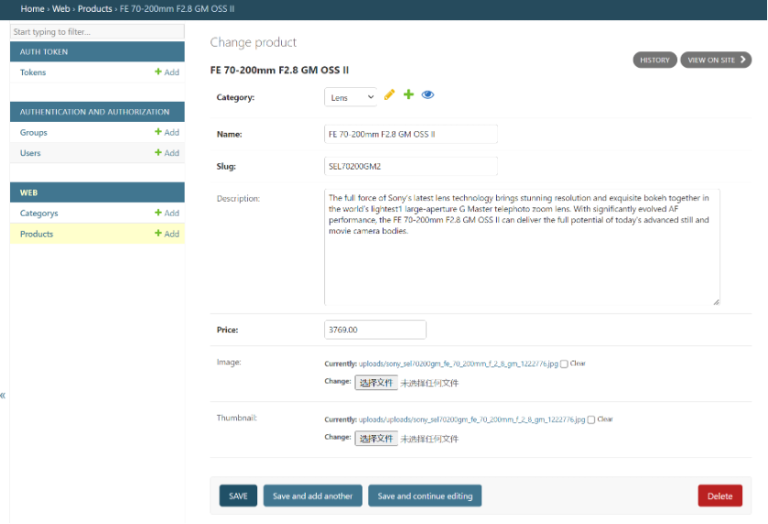The image size is (768, 524).
Task: Collapse the sidebar with double chevron
Action: click(3, 395)
